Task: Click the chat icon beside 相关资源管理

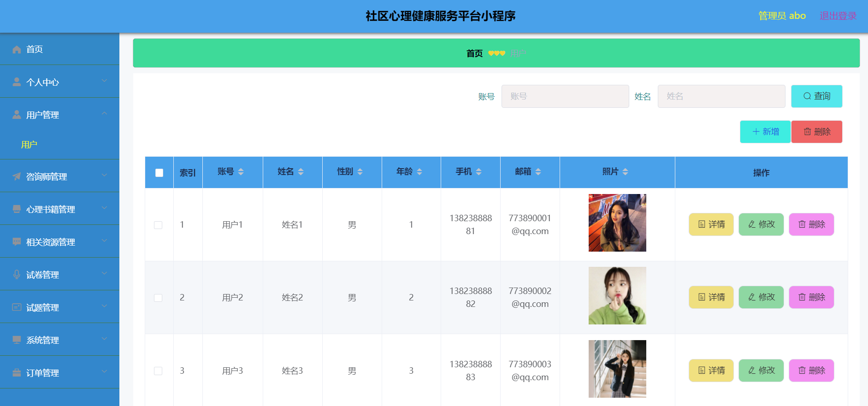Action: (17, 242)
